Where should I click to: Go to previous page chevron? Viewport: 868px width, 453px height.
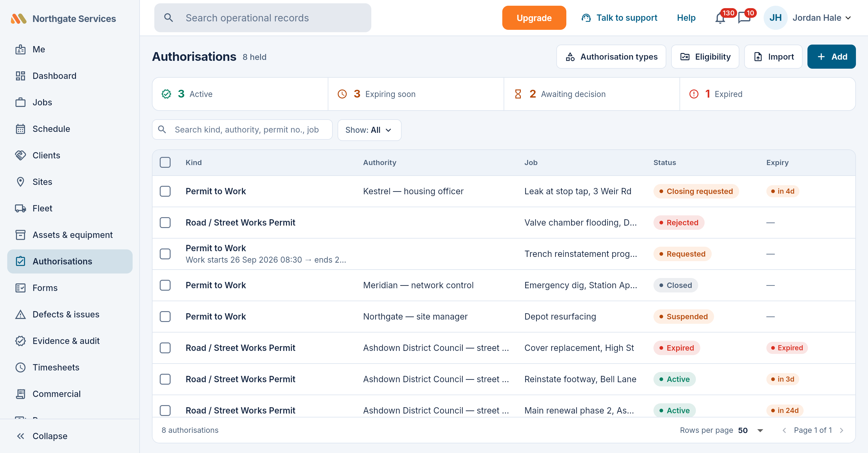785,430
